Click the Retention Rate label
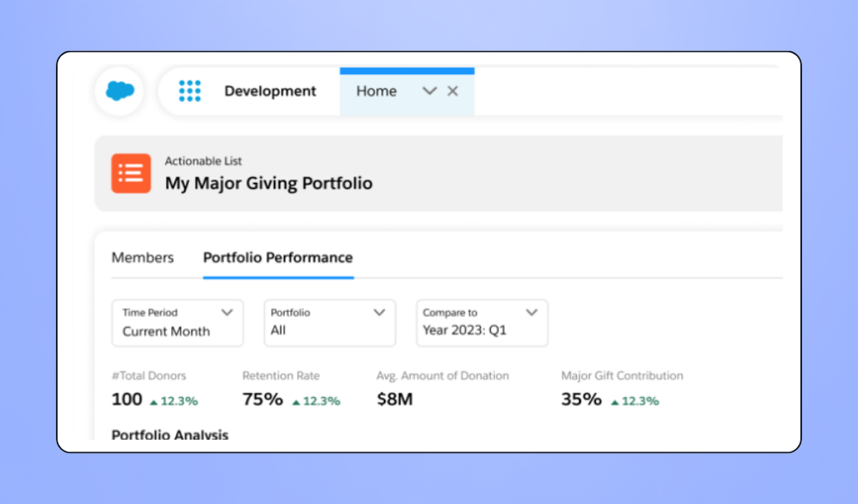The width and height of the screenshot is (858, 504). coord(280,375)
